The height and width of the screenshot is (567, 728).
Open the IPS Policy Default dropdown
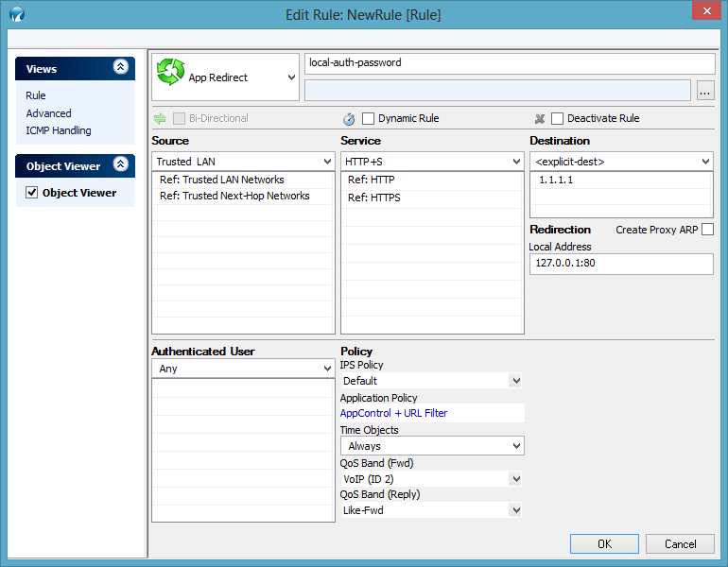point(516,381)
